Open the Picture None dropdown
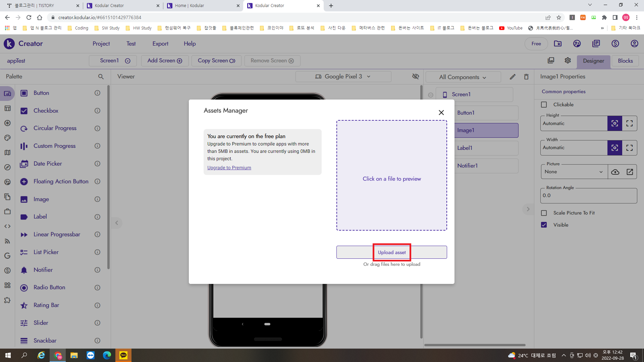This screenshot has width=644, height=362. [x=574, y=172]
